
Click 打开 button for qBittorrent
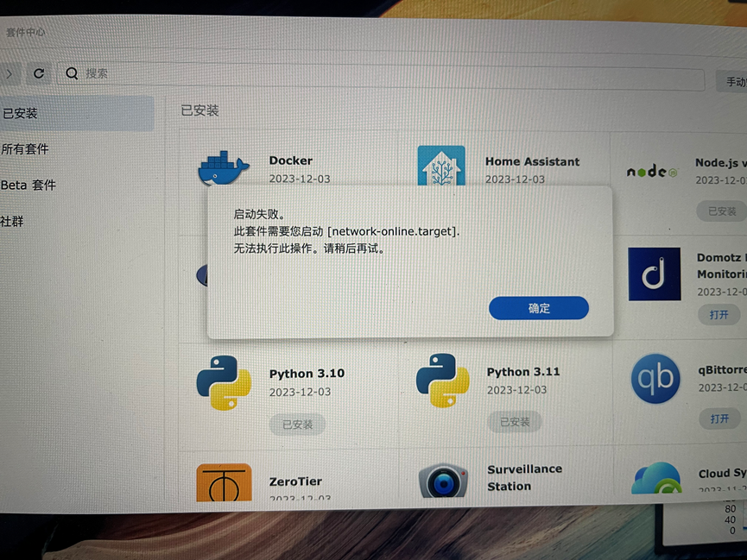coord(719,418)
